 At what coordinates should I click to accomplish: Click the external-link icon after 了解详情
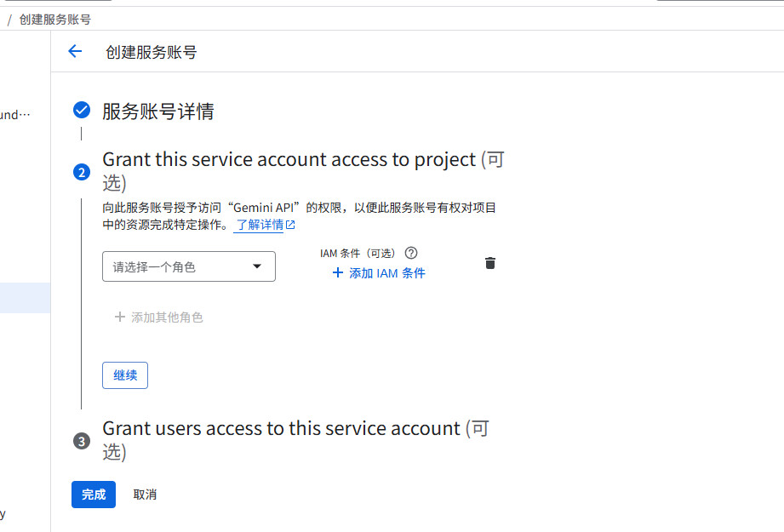pos(290,226)
